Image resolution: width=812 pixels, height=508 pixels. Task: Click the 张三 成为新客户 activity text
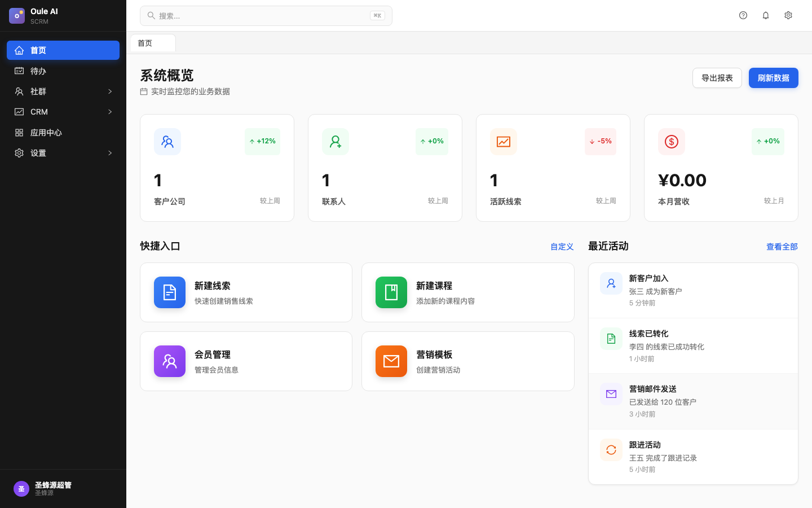tap(656, 291)
